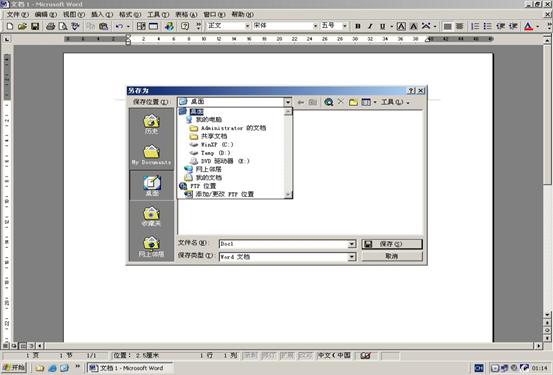Create a new folder with the toolbar icon
Image resolution: width=553 pixels, height=375 pixels.
(353, 102)
